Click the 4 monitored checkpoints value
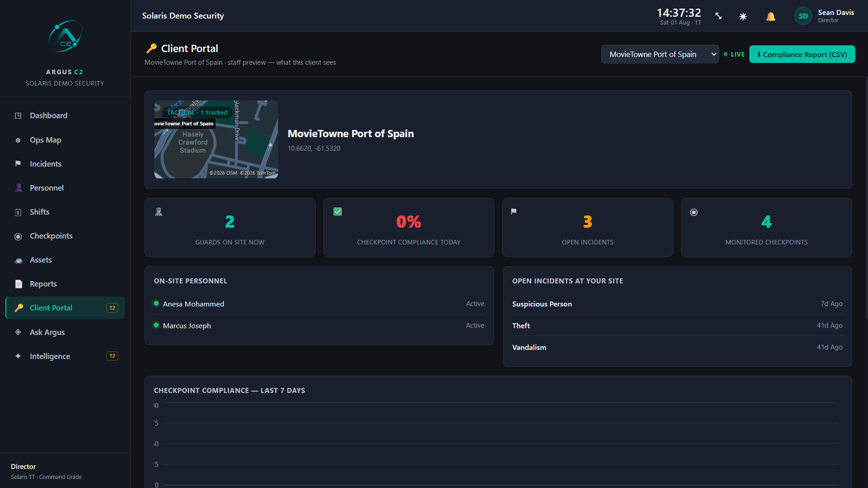The height and width of the screenshot is (488, 868). click(766, 222)
